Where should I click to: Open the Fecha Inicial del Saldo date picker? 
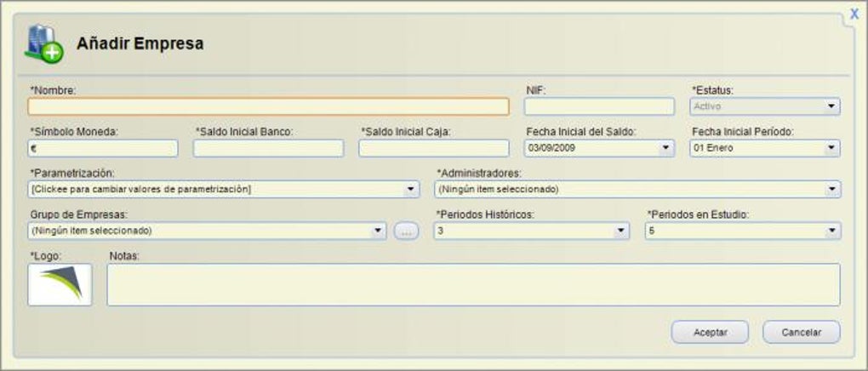[665, 149]
